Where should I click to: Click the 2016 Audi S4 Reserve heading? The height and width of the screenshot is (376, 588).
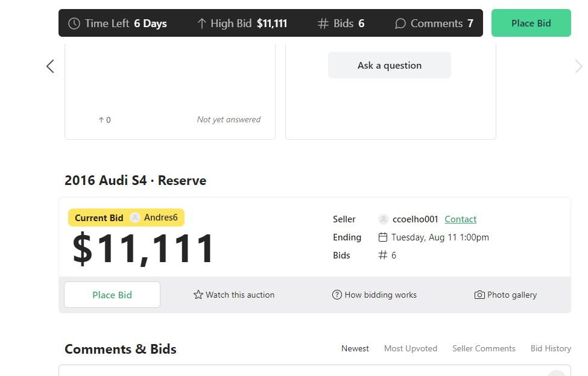click(135, 181)
